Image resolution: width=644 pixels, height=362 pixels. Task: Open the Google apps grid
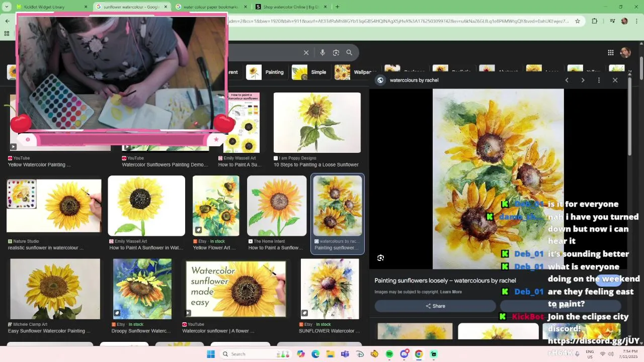click(611, 52)
